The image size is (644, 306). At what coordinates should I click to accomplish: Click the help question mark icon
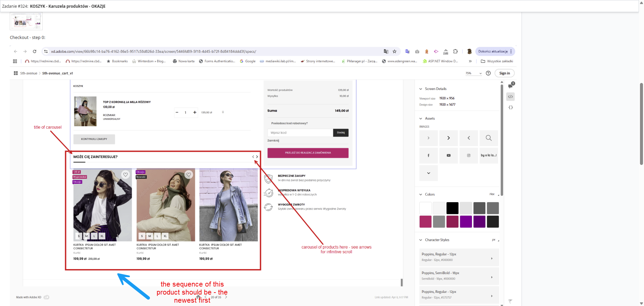coord(488,73)
